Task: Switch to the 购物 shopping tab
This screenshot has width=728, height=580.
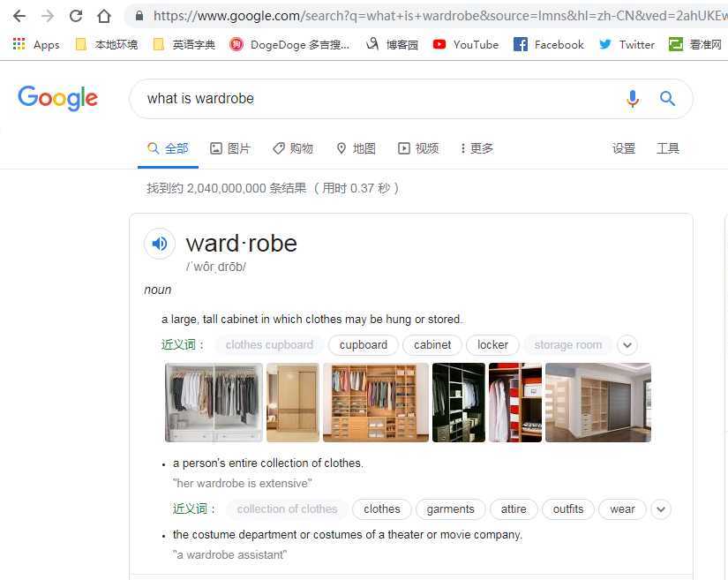Action: [293, 148]
